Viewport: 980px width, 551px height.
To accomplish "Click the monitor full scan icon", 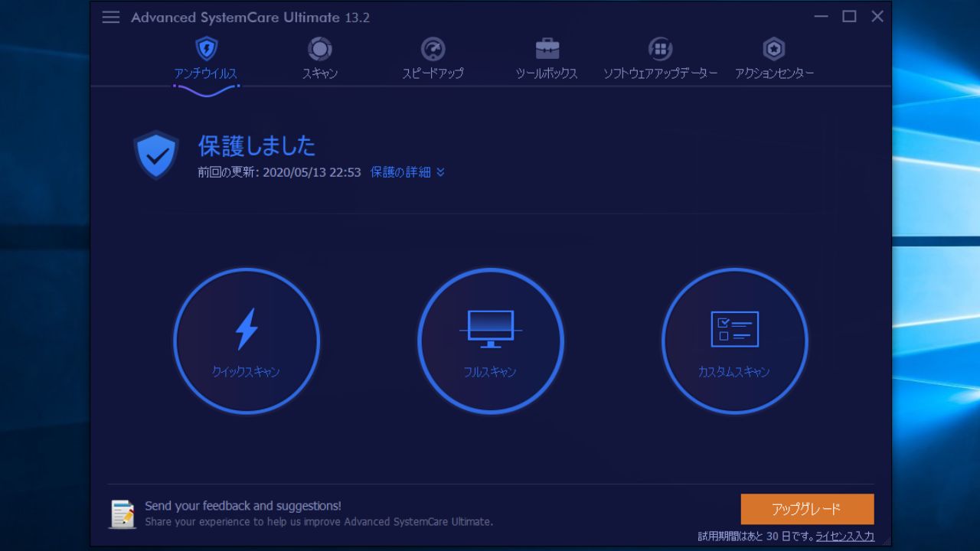I will click(x=491, y=329).
